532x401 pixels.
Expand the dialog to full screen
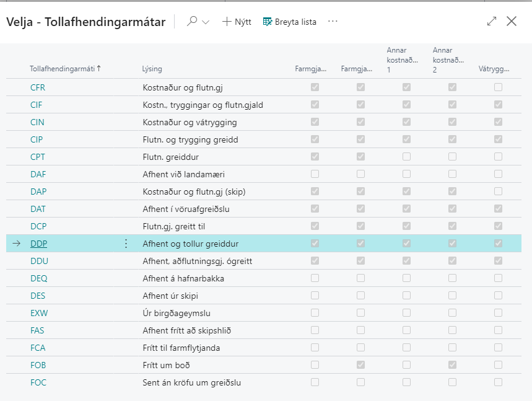[492, 21]
